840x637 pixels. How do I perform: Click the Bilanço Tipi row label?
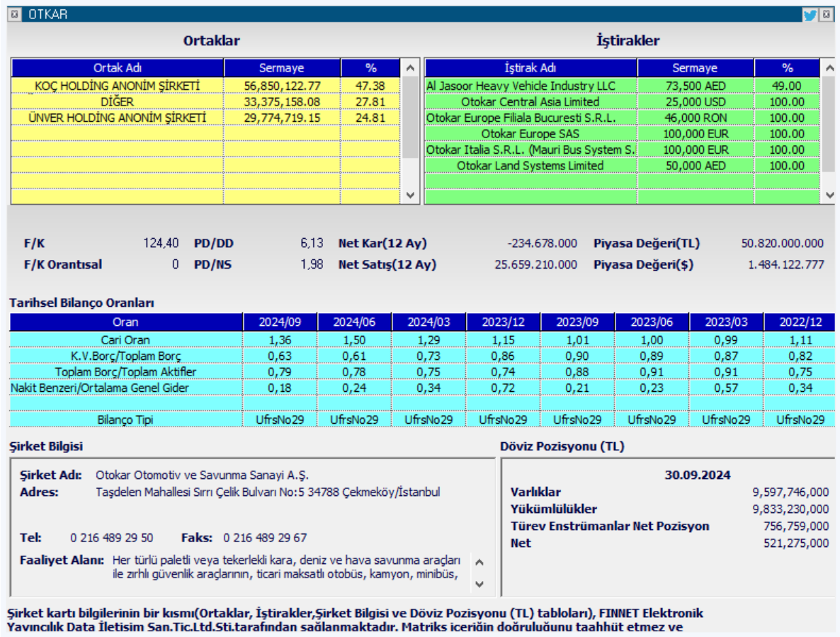(125, 419)
